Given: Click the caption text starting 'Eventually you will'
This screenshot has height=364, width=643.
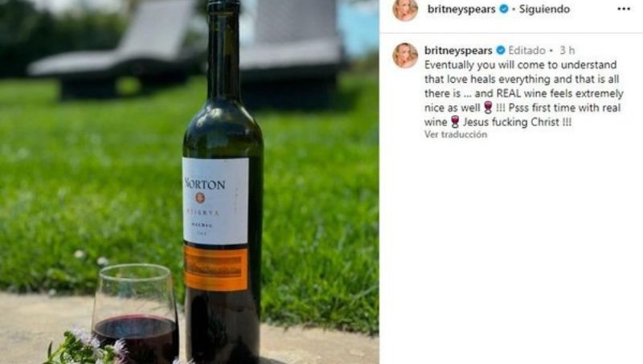Looking at the screenshot, I should pyautogui.click(x=524, y=93).
